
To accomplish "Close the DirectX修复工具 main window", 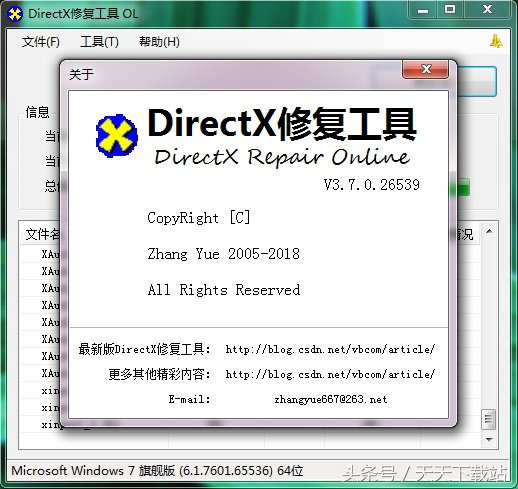I will click(x=487, y=10).
